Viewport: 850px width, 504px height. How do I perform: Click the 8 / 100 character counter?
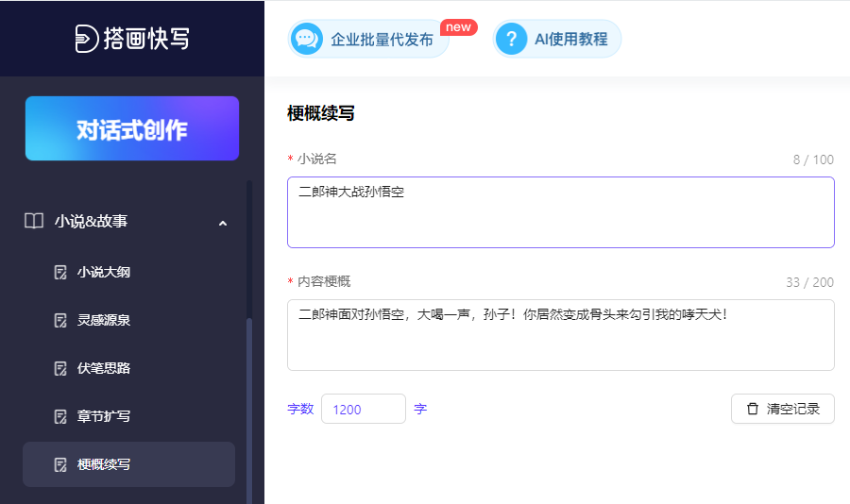point(813,160)
